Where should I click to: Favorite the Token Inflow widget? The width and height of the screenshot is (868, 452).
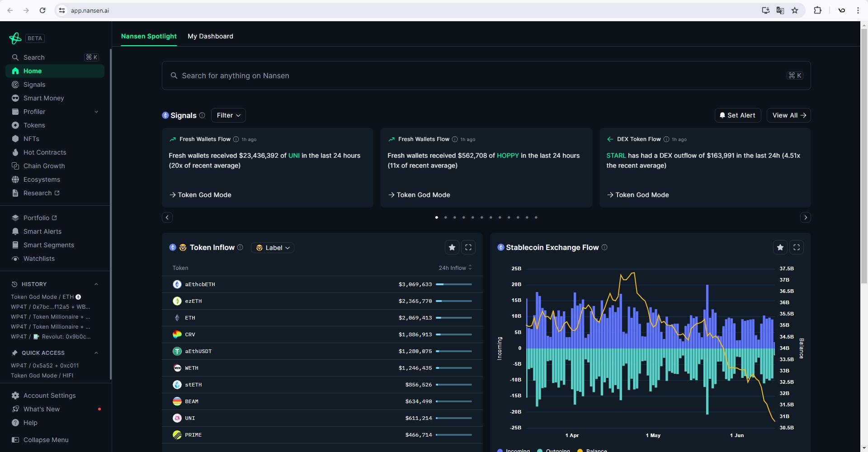click(452, 247)
